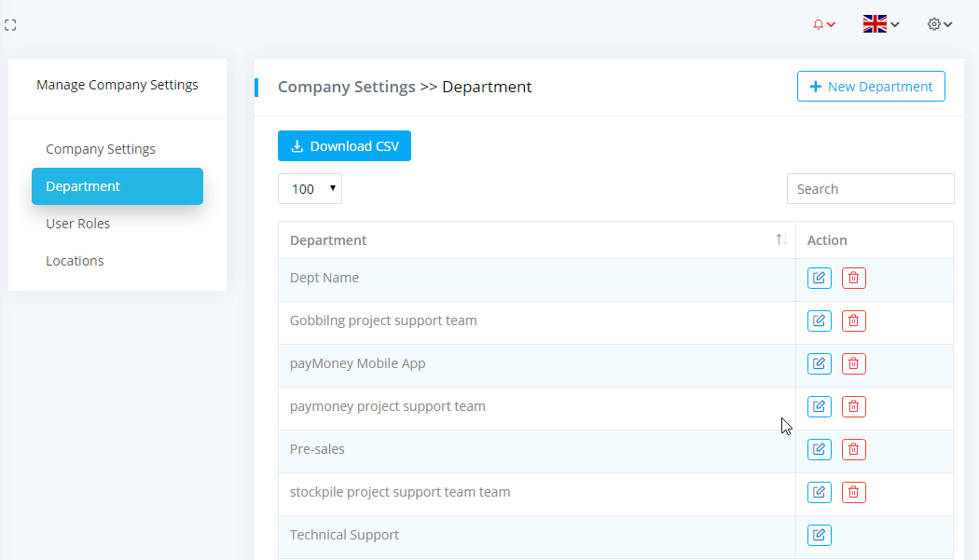979x560 pixels.
Task: Click the New Department button
Action: point(871,87)
